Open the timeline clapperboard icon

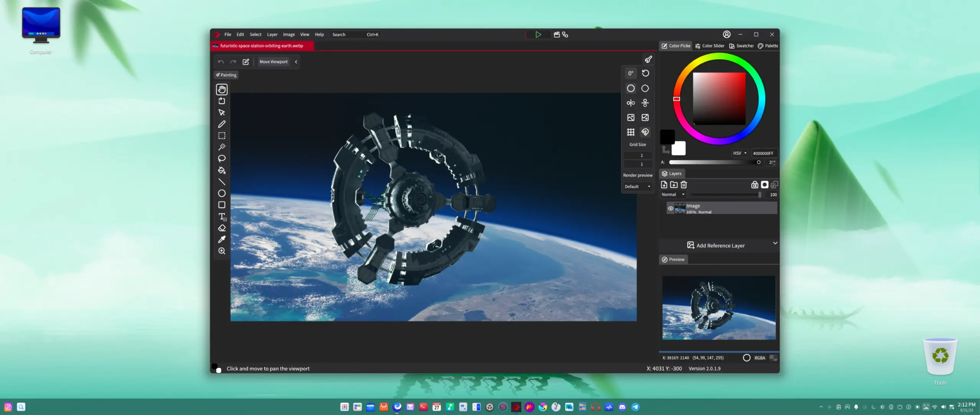pyautogui.click(x=557, y=34)
